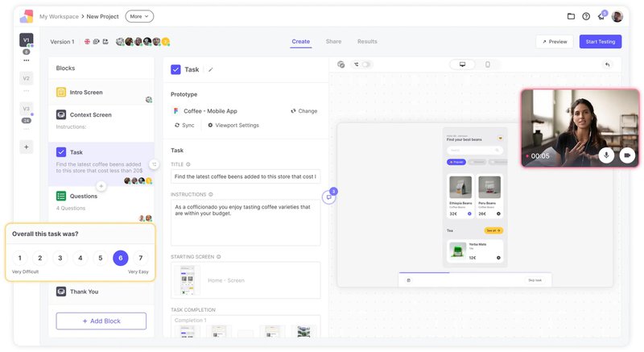Open V1 options three-dot menu

(x=27, y=60)
